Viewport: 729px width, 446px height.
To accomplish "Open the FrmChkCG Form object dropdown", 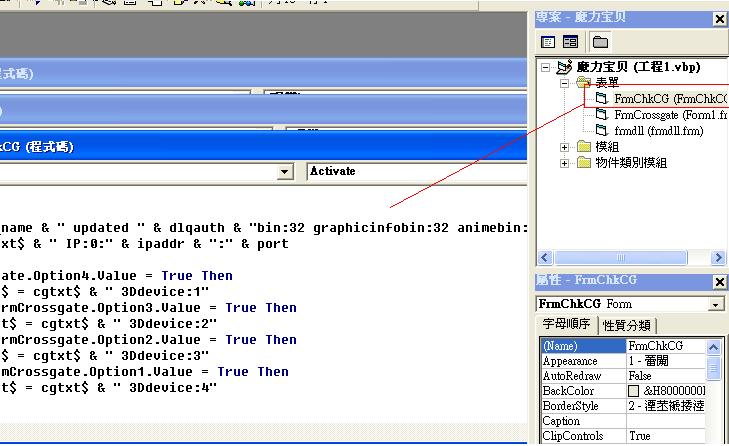I will (716, 305).
